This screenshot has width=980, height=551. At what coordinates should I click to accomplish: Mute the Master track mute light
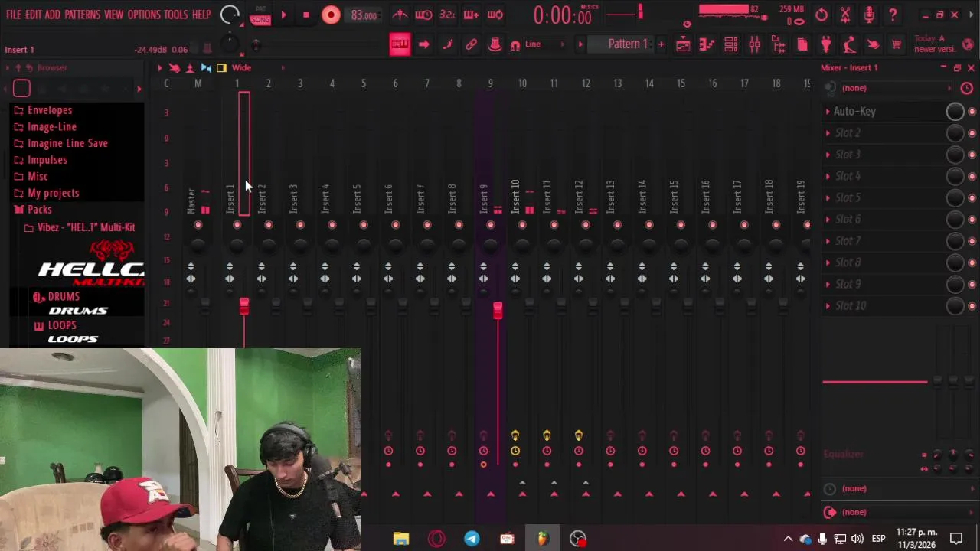click(x=198, y=225)
